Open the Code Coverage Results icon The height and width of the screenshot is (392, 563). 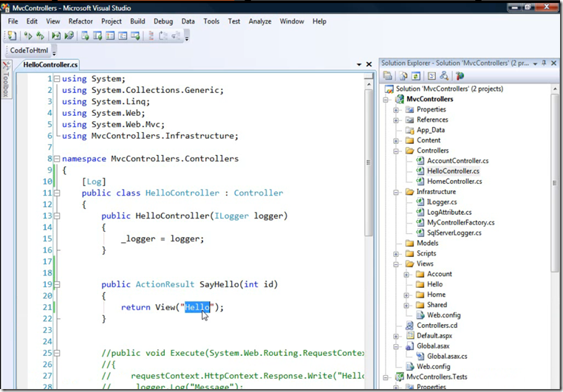123,35
